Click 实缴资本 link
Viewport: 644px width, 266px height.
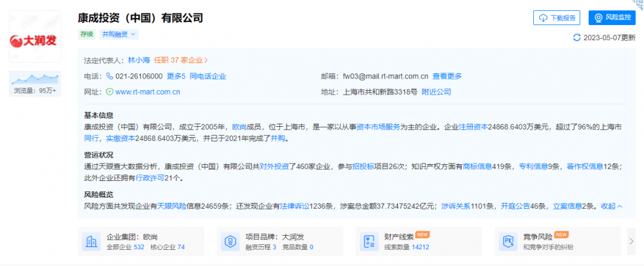[120, 138]
